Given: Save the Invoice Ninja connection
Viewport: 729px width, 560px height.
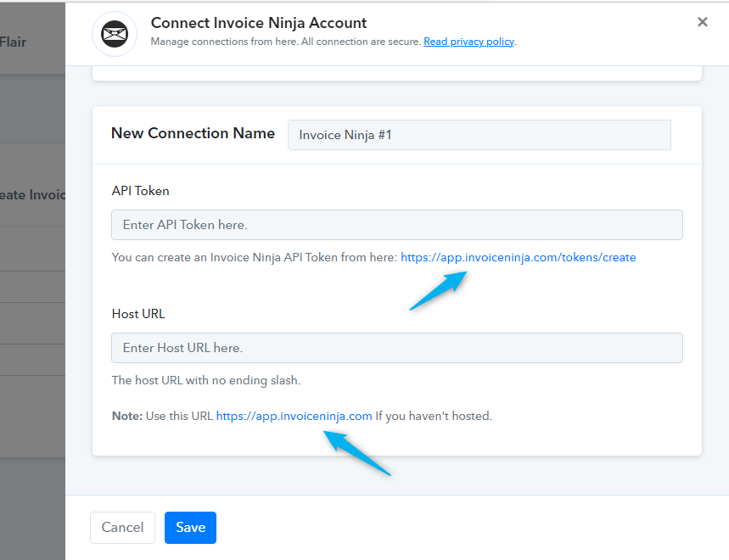Looking at the screenshot, I should point(190,528).
